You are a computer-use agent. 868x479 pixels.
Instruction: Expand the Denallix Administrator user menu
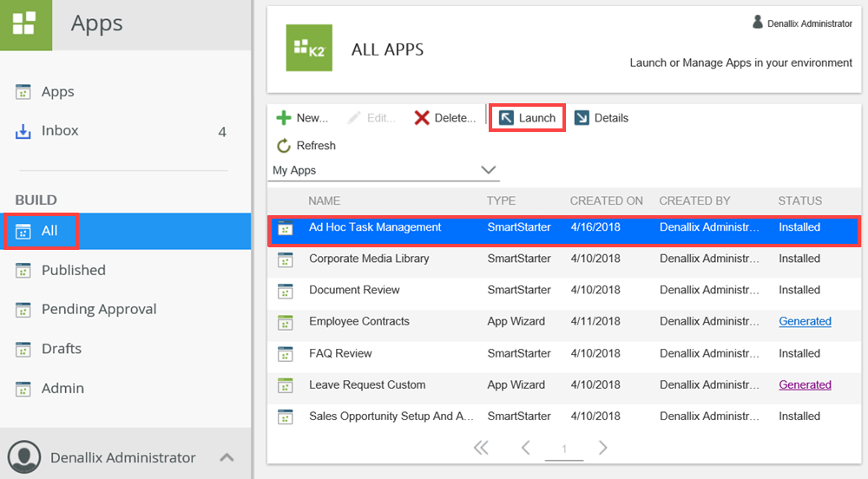(226, 457)
